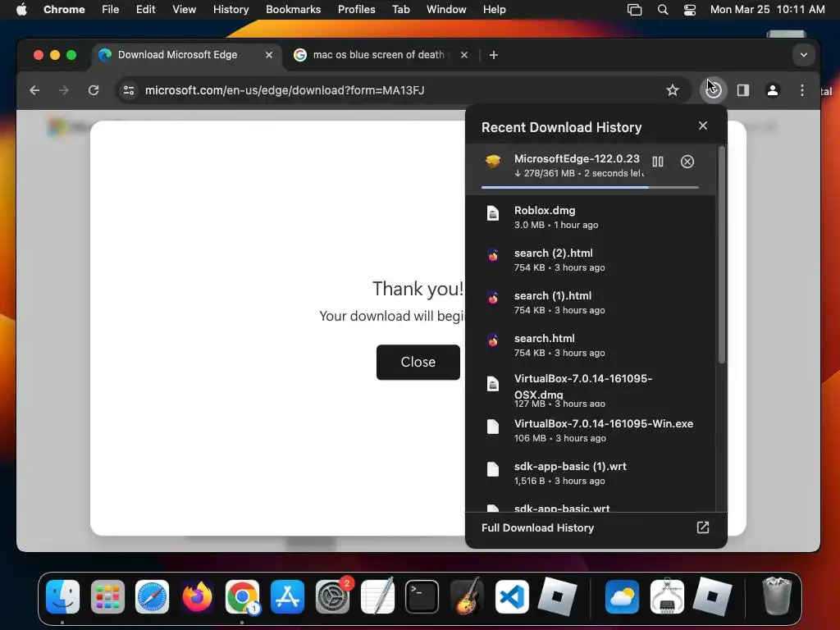The width and height of the screenshot is (840, 630).
Task: Open Finder from the Dock
Action: (62, 596)
